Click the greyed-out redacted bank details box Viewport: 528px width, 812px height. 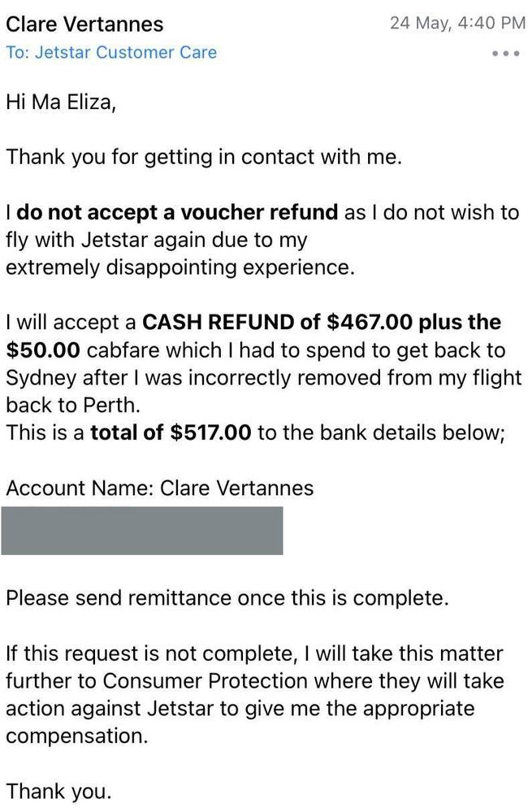[142, 530]
